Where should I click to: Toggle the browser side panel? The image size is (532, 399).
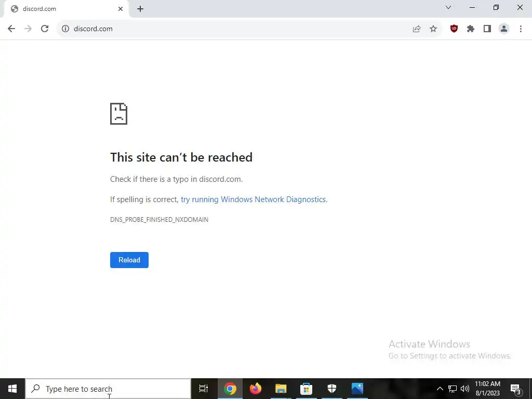pos(487,29)
